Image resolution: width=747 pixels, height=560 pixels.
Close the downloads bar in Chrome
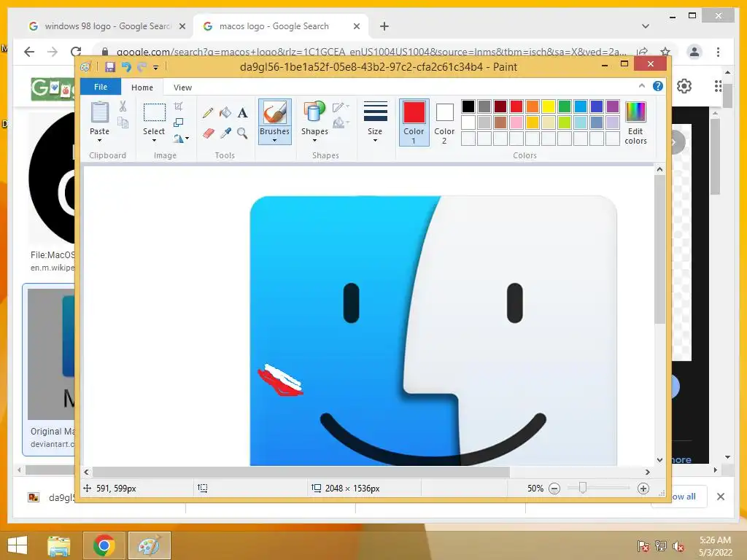coord(720,497)
